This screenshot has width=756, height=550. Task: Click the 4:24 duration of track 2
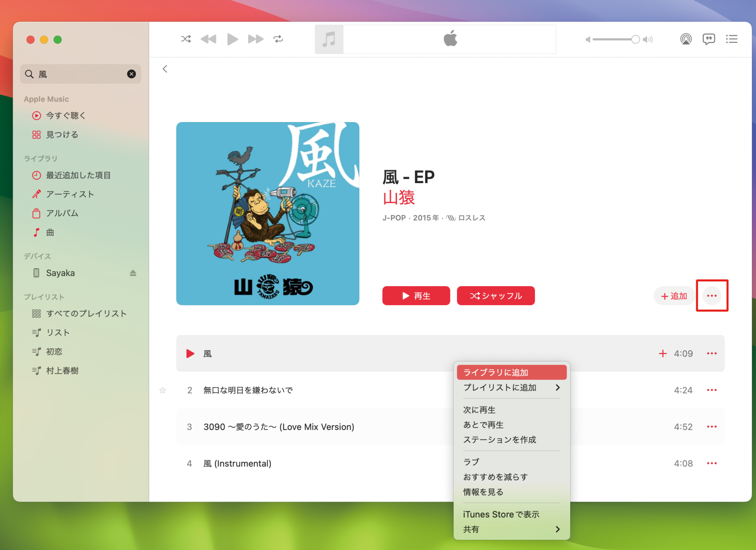pyautogui.click(x=683, y=390)
